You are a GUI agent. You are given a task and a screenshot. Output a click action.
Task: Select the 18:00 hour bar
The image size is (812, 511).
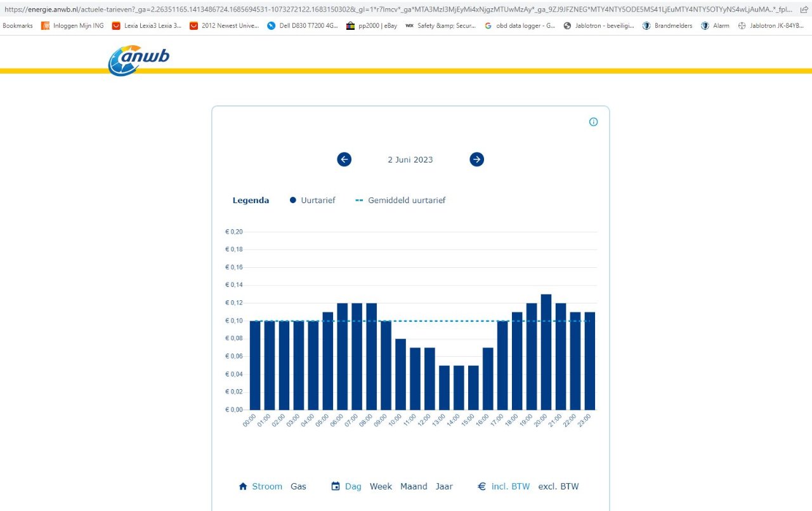tap(517, 361)
